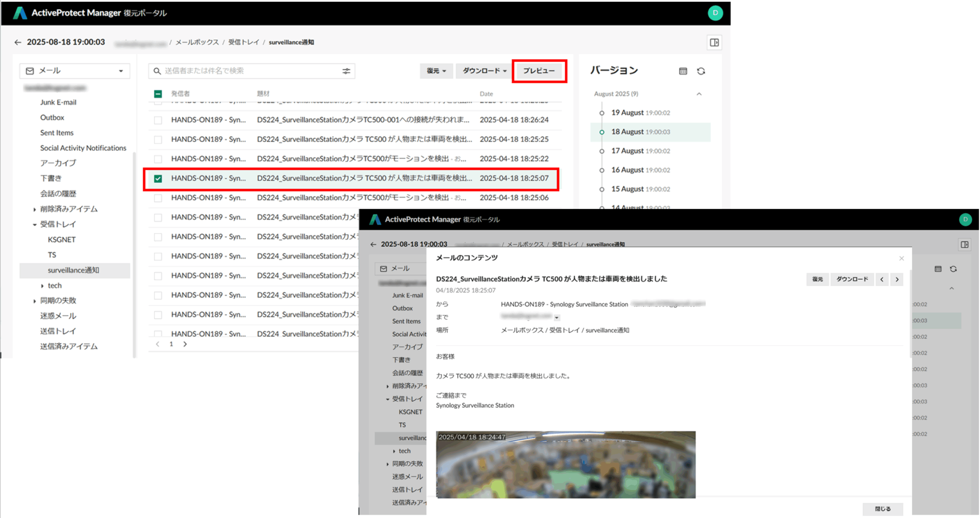
Task: Expand recipient details dropdown in まで field
Action: (557, 318)
